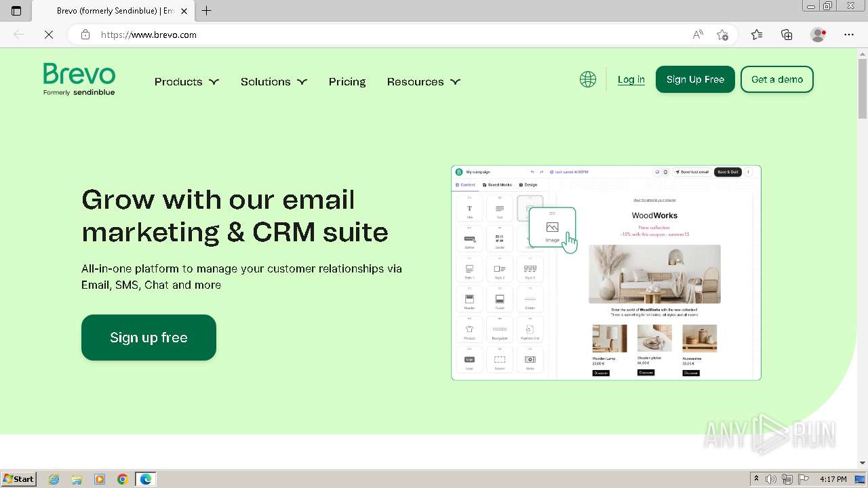This screenshot has height=488, width=868.
Task: Click the large Sign up free button
Action: click(149, 338)
